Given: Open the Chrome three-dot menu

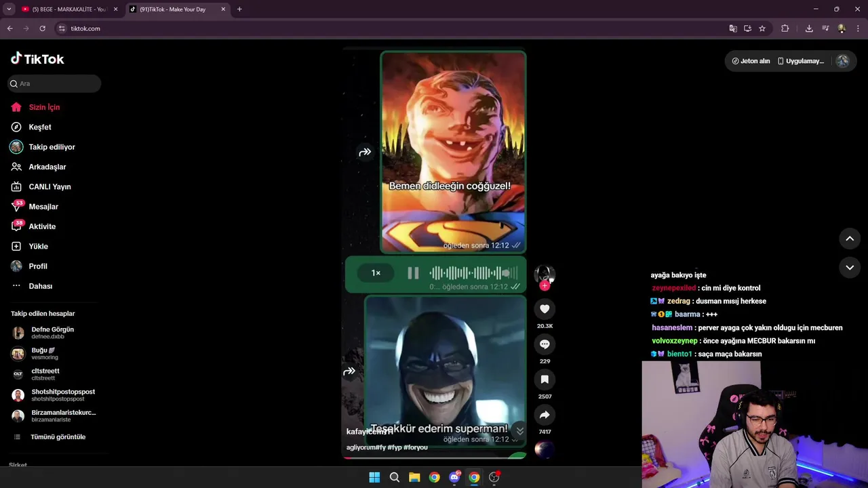Looking at the screenshot, I should coord(859,28).
